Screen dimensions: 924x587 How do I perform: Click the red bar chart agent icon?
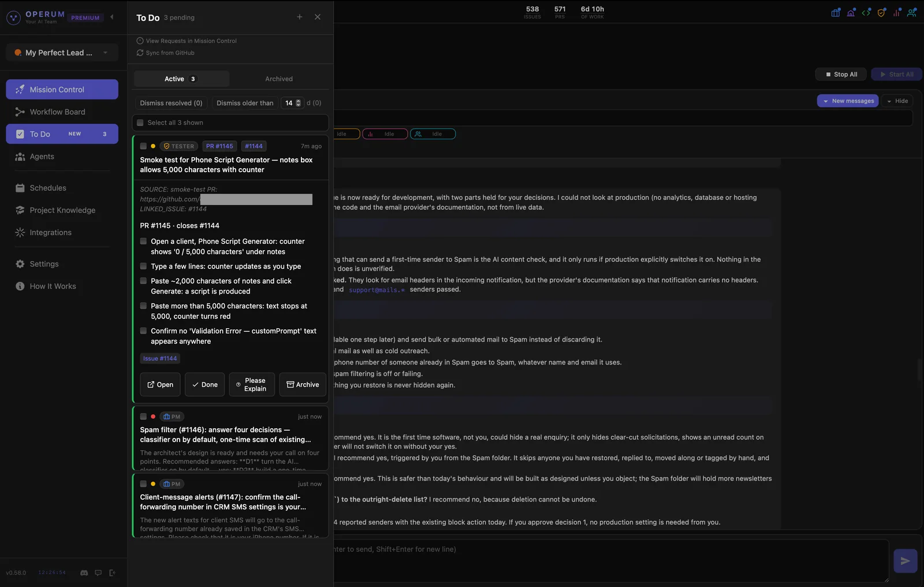896,12
